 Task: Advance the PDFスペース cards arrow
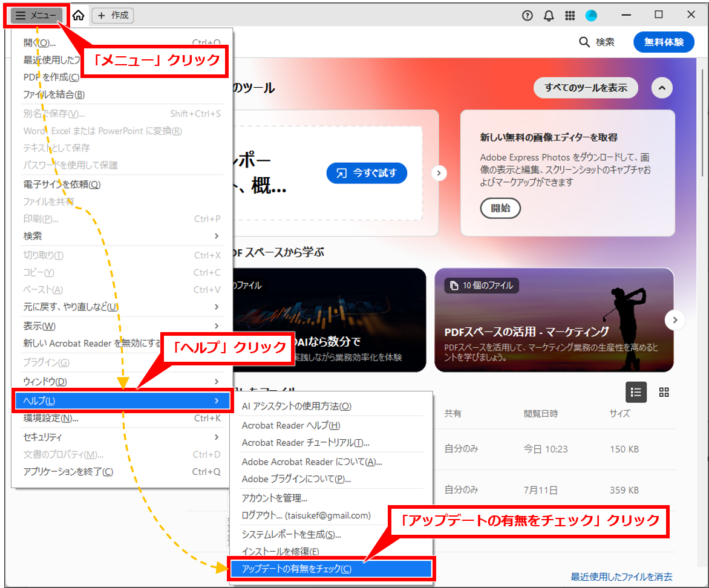[x=675, y=320]
